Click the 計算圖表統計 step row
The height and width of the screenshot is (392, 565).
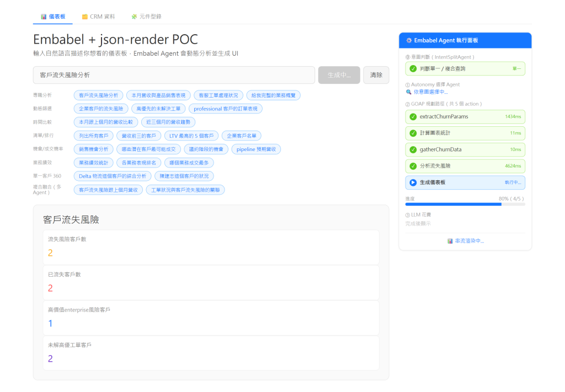click(465, 133)
